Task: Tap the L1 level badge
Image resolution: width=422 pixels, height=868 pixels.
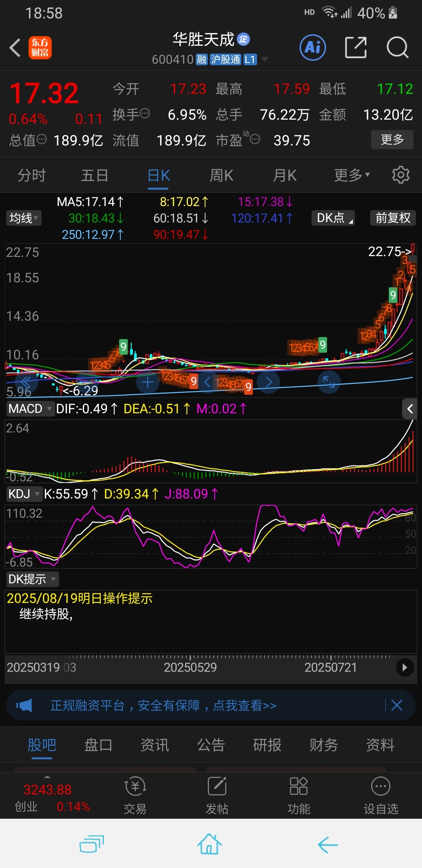Action: click(x=250, y=59)
